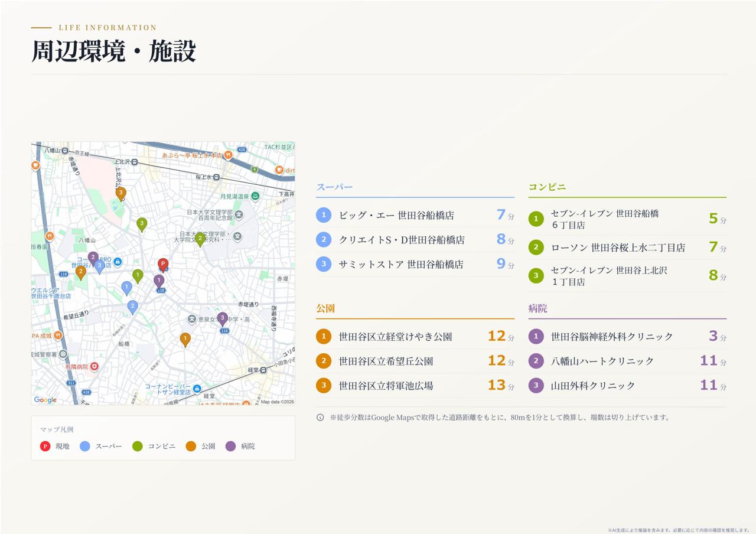Image resolution: width=756 pixels, height=534 pixels.
Task: Click number 2 badge for 八幡山ハートクリニック
Action: tap(536, 361)
